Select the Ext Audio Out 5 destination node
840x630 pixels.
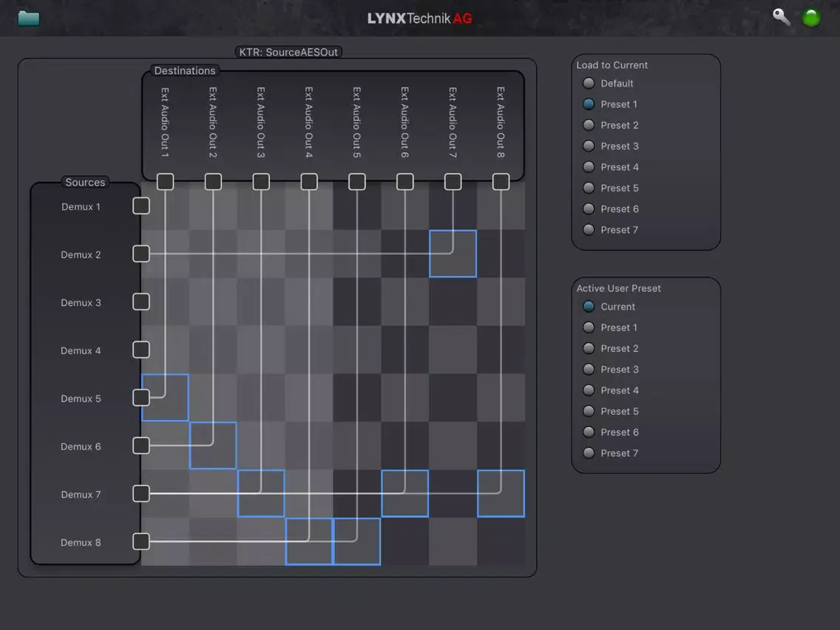click(357, 182)
